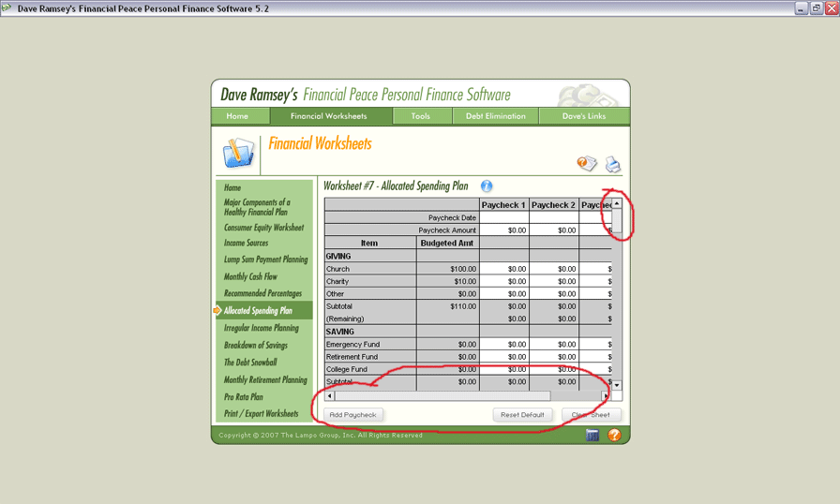Viewport: 840px width, 504px height.
Task: Click the printer icon to print worksheet
Action: [x=613, y=164]
